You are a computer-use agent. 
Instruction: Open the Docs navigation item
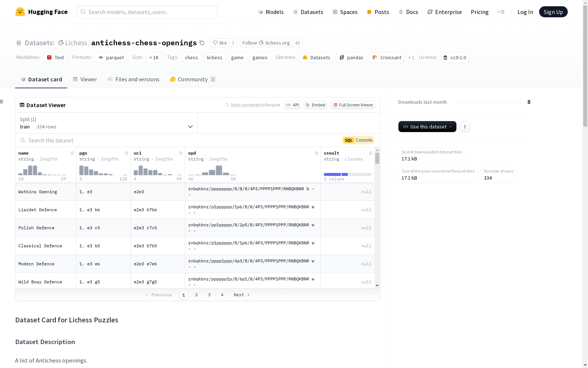tap(408, 12)
